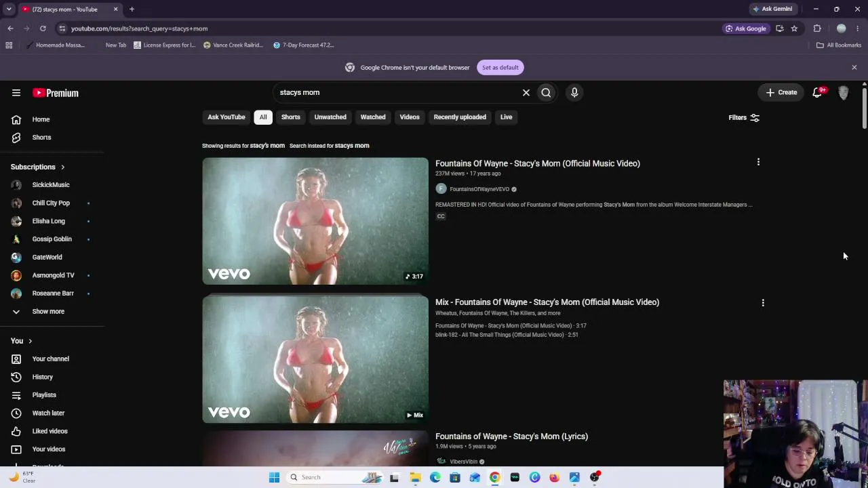Click the Chrome address bar URL
Viewport: 868px width, 488px height.
[x=139, y=28]
